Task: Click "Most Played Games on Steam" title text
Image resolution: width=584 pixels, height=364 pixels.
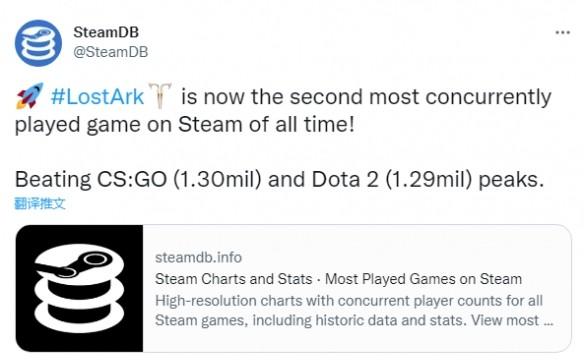Action: point(423,279)
